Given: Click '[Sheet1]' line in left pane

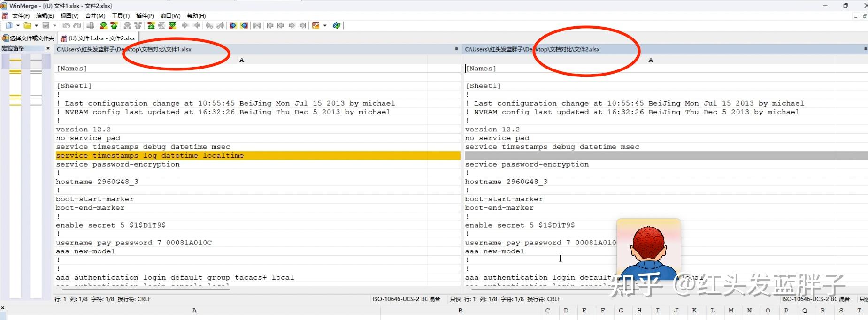Looking at the screenshot, I should [74, 86].
